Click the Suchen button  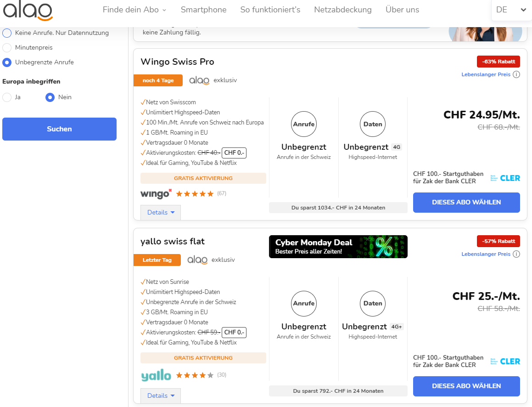(x=59, y=129)
